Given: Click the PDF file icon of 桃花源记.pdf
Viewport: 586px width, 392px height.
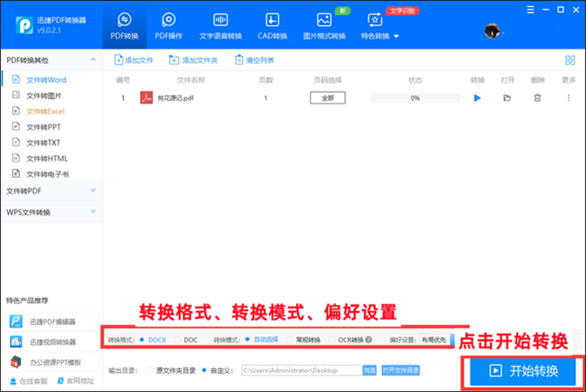Looking at the screenshot, I should (146, 98).
